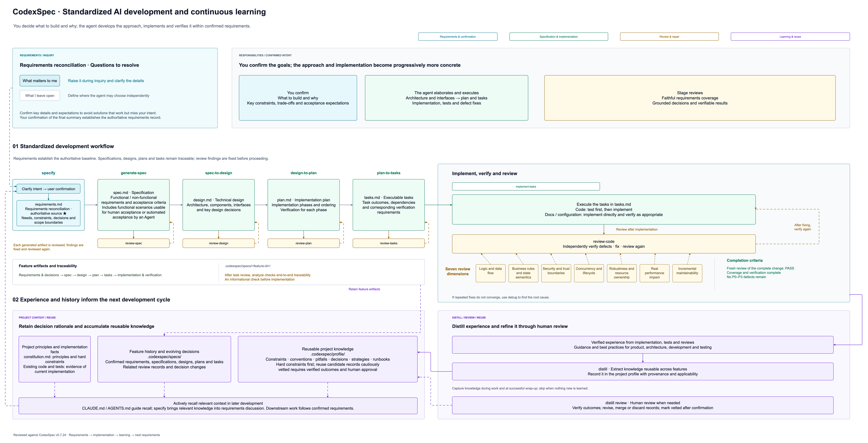Click the review-plan box
Screen dimensions: 868x443
click(x=304, y=243)
